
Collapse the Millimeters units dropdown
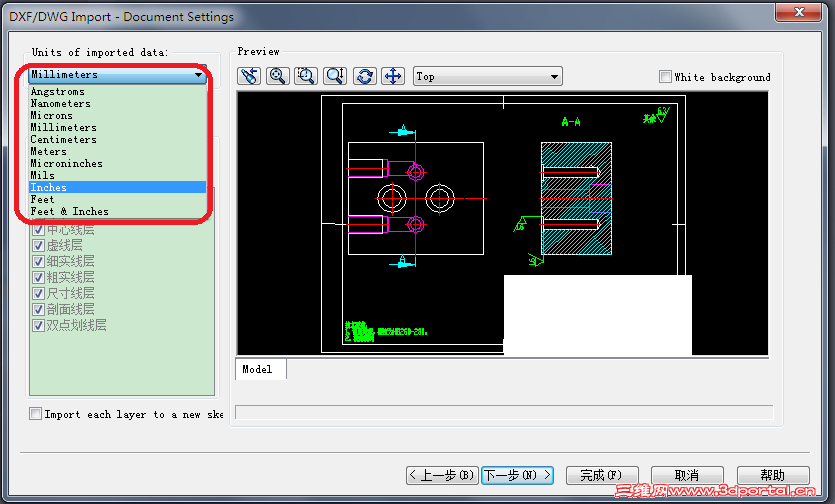click(117, 75)
